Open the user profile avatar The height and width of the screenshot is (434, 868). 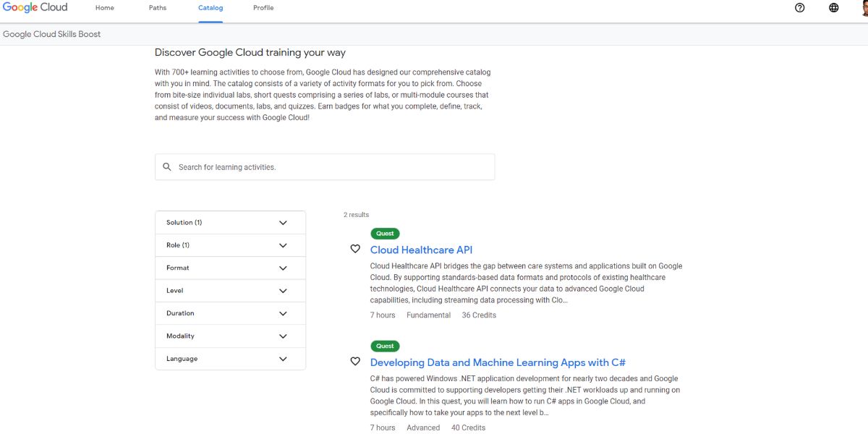click(863, 8)
